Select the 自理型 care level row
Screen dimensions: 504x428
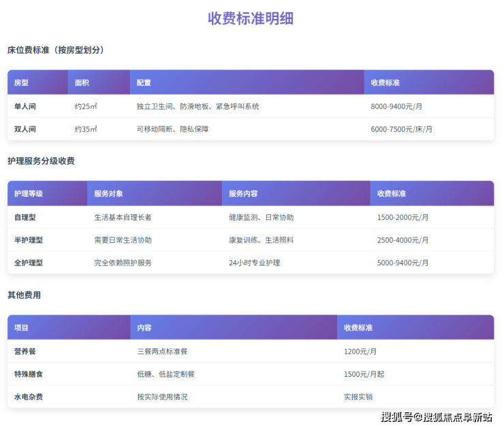point(25,217)
